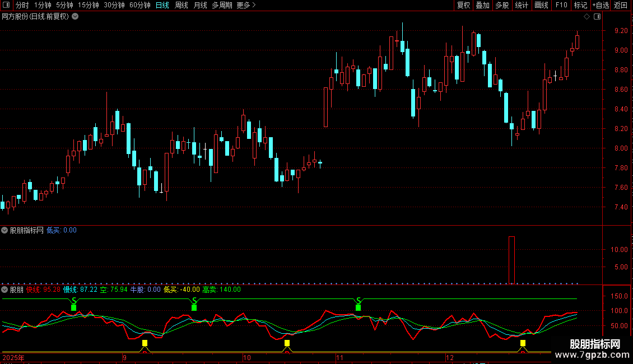This screenshot has width=633, height=364.
Task: Click the 叠加 overlay button
Action: pyautogui.click(x=482, y=5)
